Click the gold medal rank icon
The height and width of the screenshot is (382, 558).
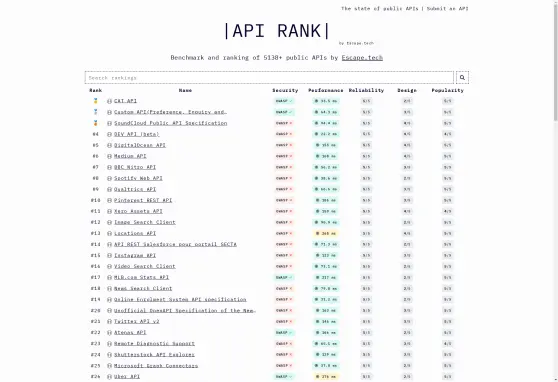95,101
